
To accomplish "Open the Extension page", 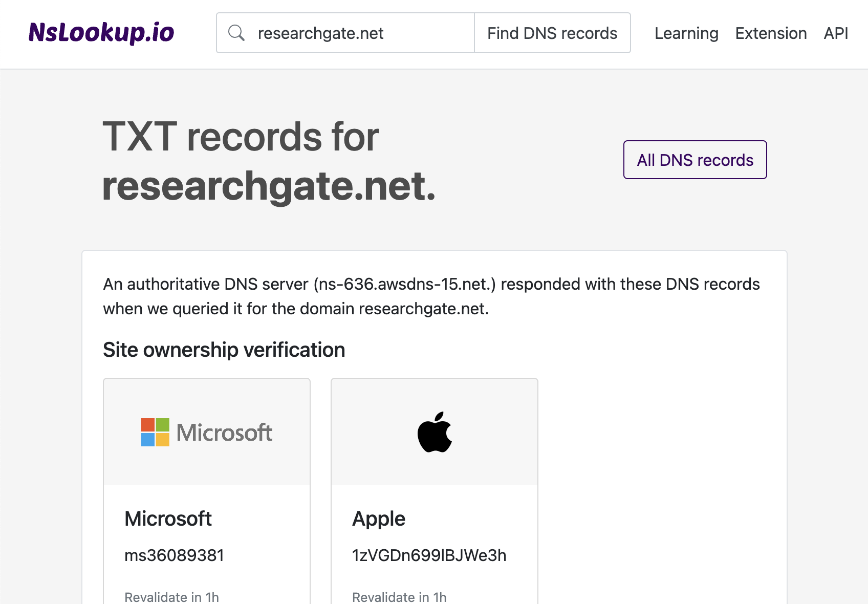I will point(771,33).
